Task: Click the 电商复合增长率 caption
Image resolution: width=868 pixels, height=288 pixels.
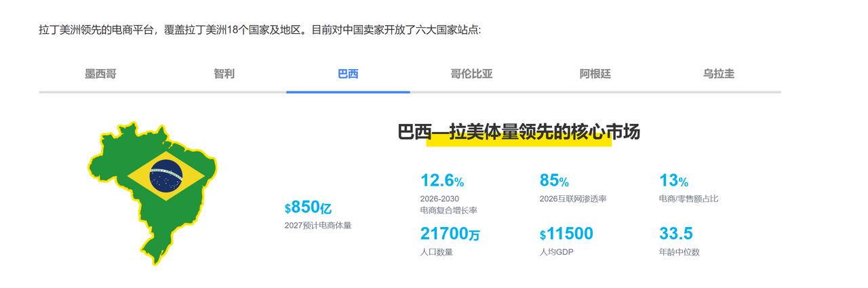Action: (x=449, y=211)
